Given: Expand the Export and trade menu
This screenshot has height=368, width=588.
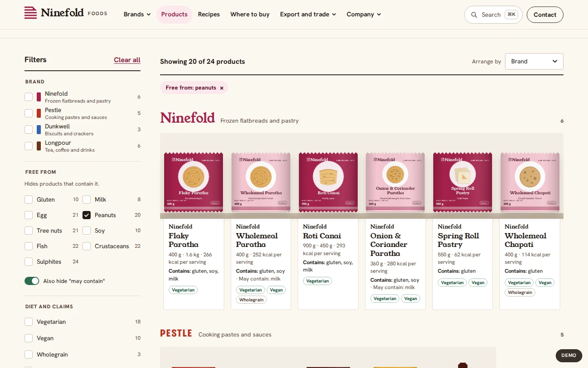Looking at the screenshot, I should tap(308, 14).
